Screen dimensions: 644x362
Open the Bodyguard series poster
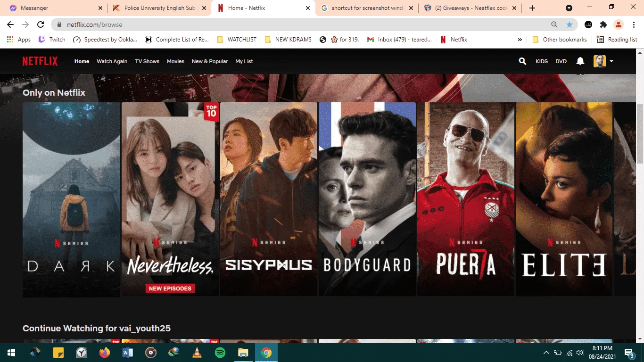367,199
